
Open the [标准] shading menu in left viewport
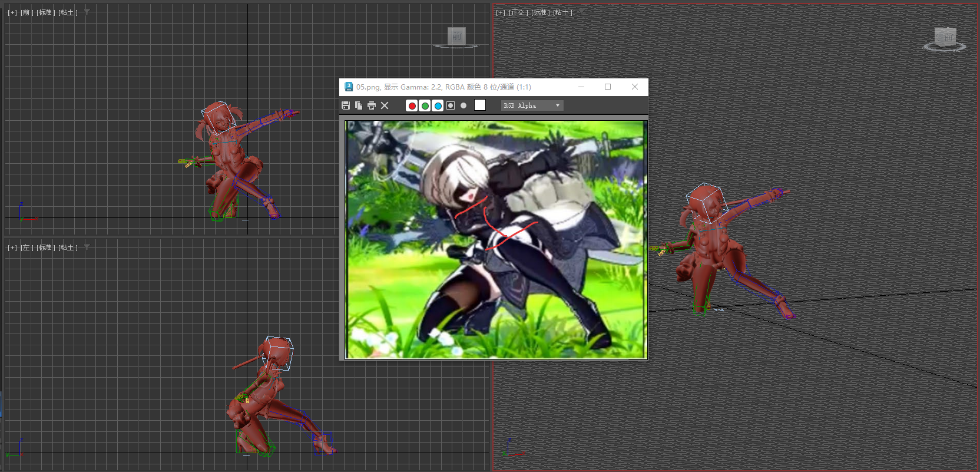click(46, 247)
